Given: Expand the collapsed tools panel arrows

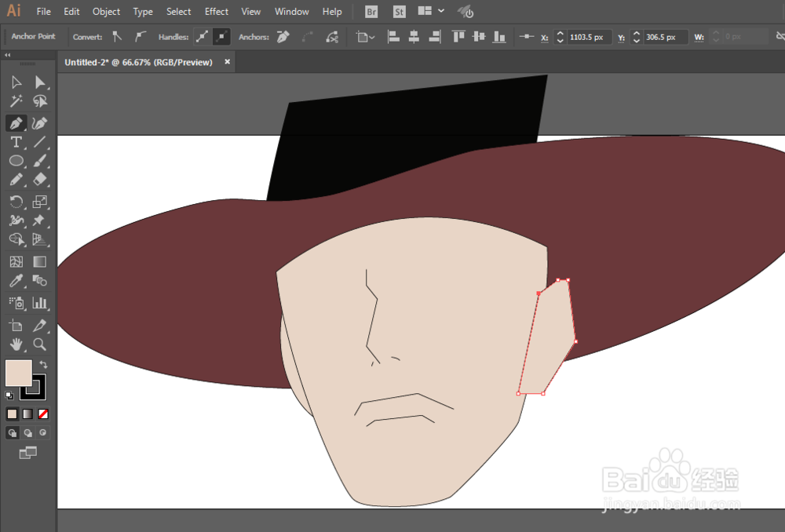Looking at the screenshot, I should point(8,55).
